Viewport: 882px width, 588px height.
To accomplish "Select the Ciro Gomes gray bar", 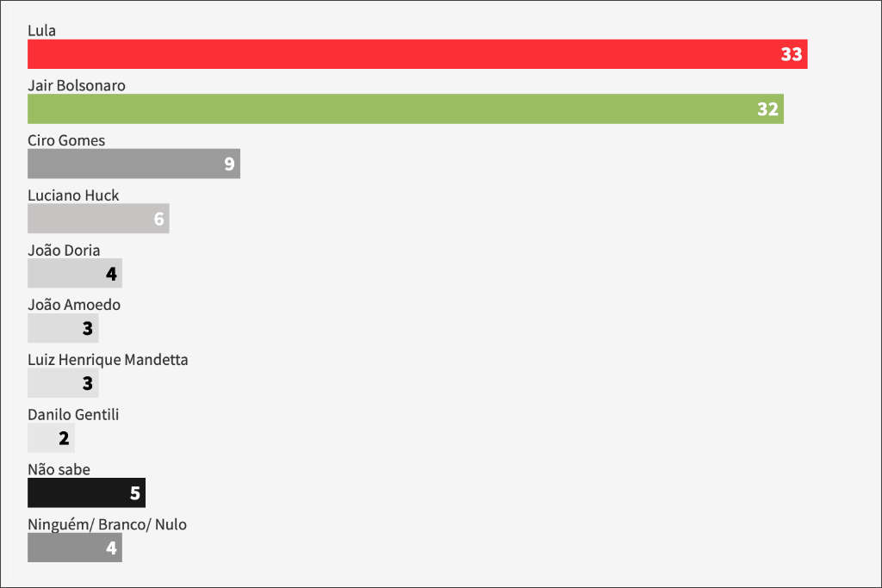I will [x=134, y=164].
